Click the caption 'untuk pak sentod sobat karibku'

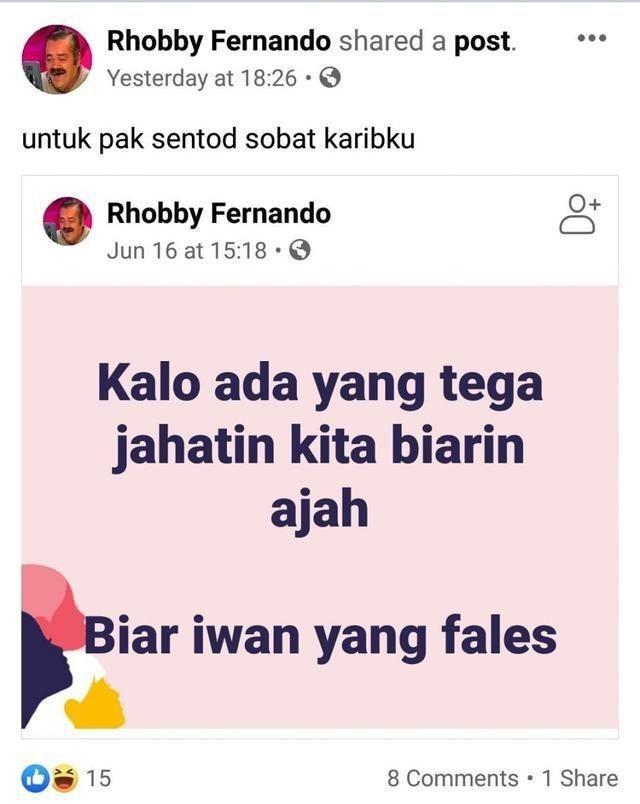(218, 139)
